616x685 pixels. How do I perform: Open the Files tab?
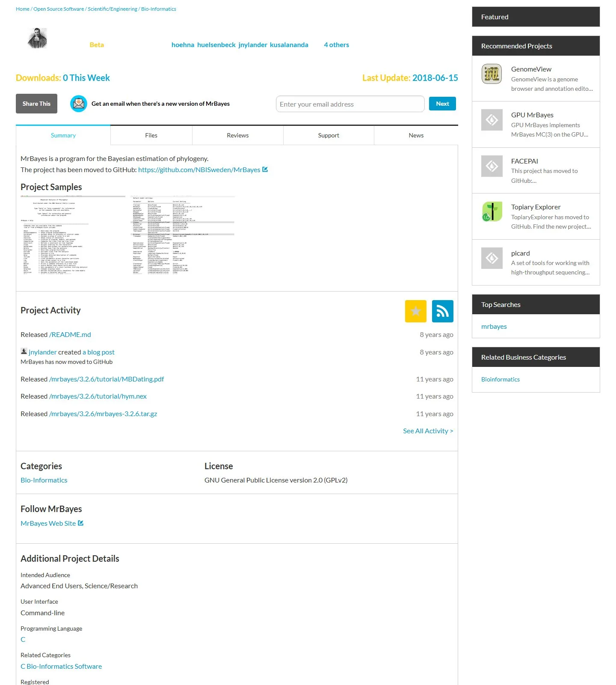tap(151, 135)
